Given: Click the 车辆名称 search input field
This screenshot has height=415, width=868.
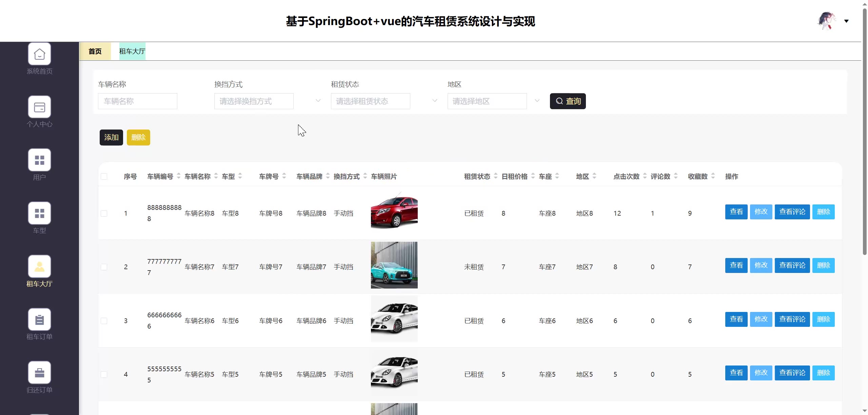Looking at the screenshot, I should [x=137, y=101].
